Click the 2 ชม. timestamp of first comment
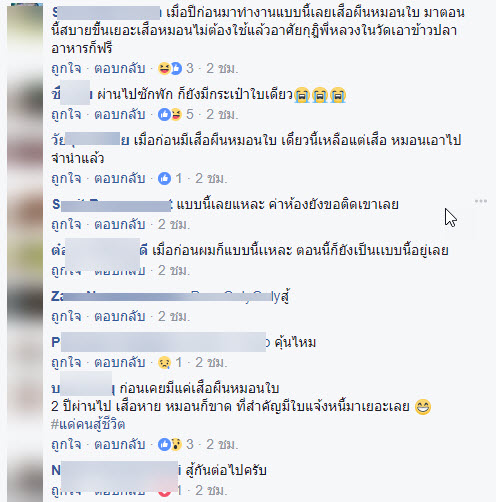 pyautogui.click(x=222, y=68)
